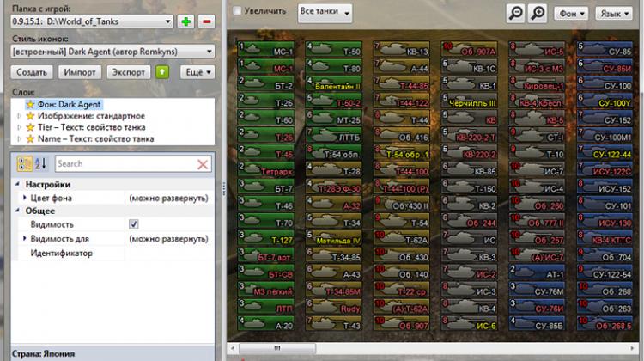Viewport: 644px width, 361px height.
Task: Click the Экспорт button
Action: 127,72
